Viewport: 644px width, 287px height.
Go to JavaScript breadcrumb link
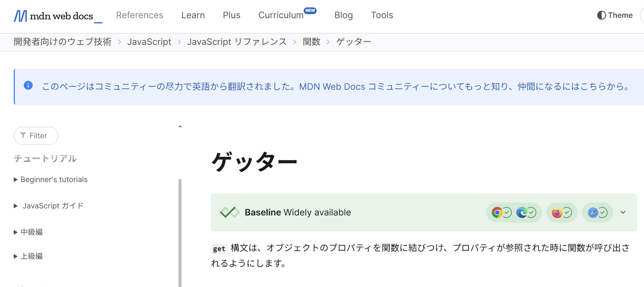pyautogui.click(x=149, y=42)
